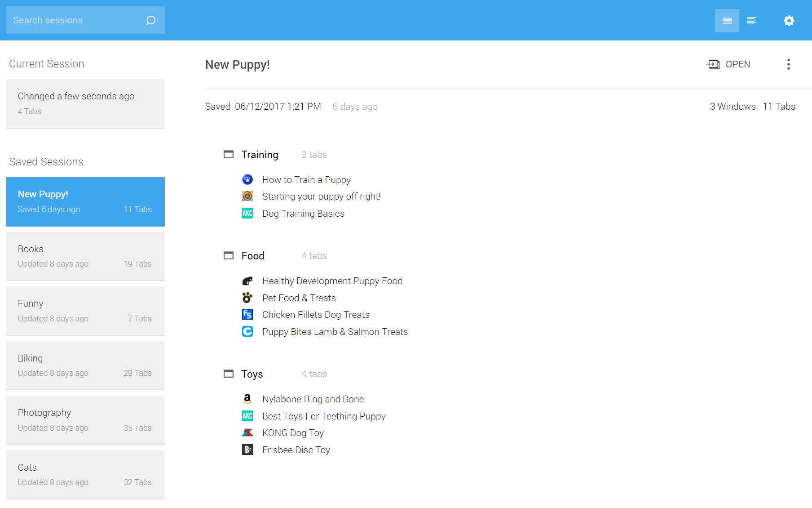Open the Cats saved session
812x508 pixels.
coord(85,475)
